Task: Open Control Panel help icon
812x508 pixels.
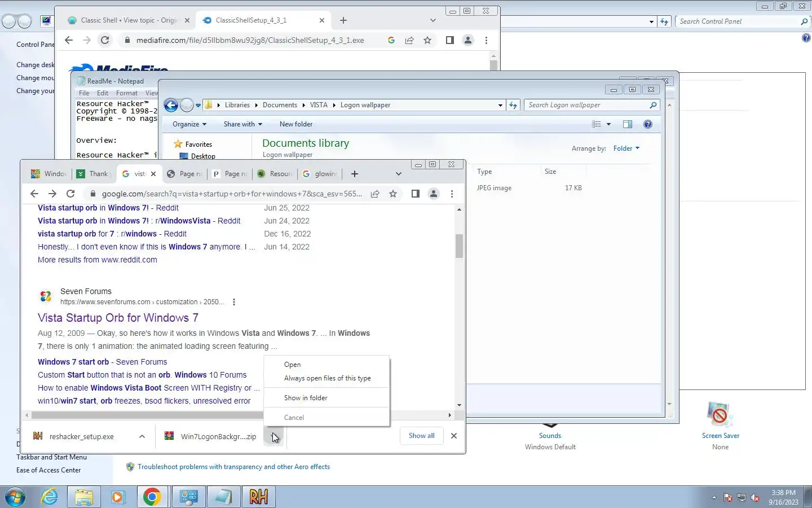Action: tap(806, 38)
